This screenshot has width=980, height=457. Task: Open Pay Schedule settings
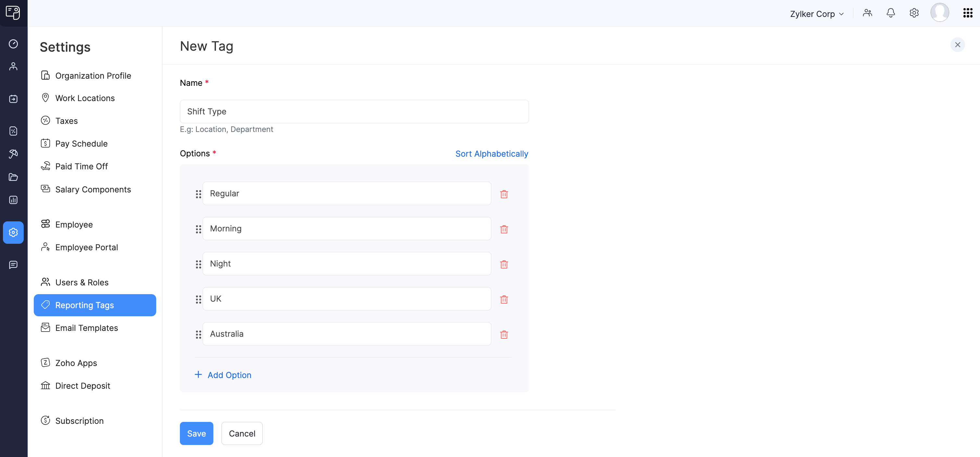(95, 144)
